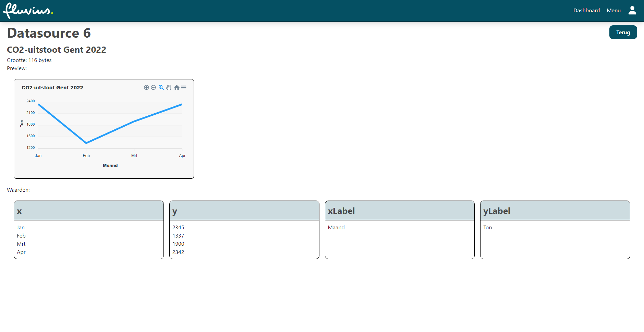Activate chart pan mode with the hand icon
This screenshot has width=644, height=332.
168,87
